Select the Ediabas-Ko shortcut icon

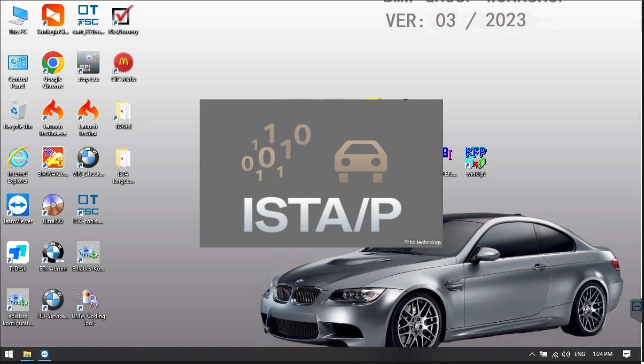[x=88, y=257]
